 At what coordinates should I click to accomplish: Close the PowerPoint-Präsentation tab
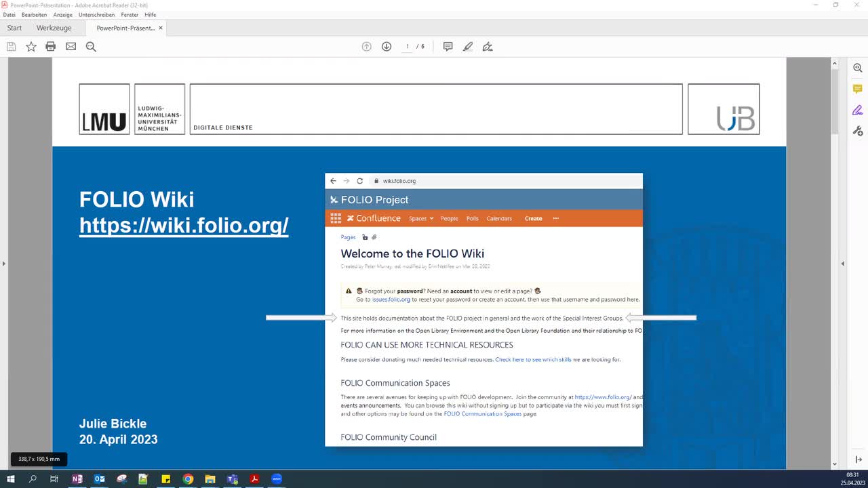point(161,28)
